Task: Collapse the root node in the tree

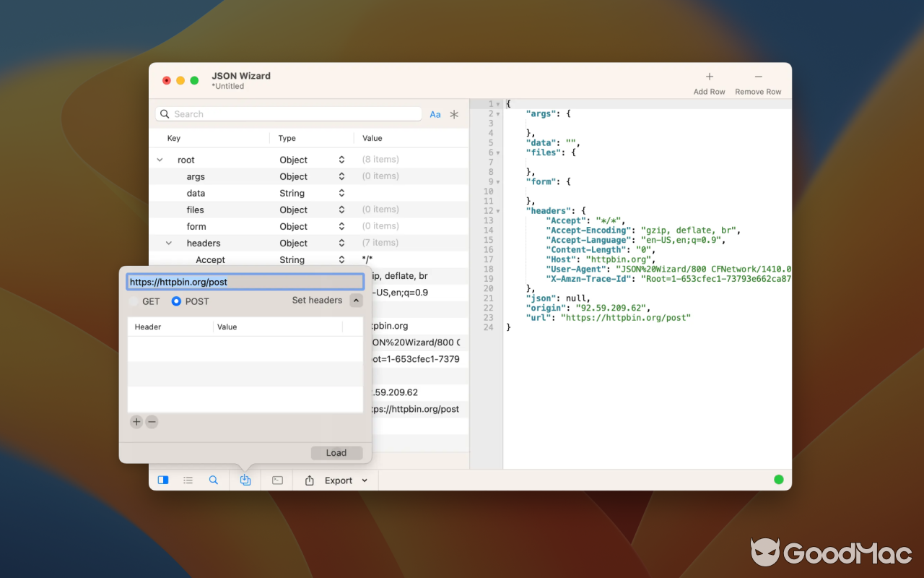Action: 160,159
